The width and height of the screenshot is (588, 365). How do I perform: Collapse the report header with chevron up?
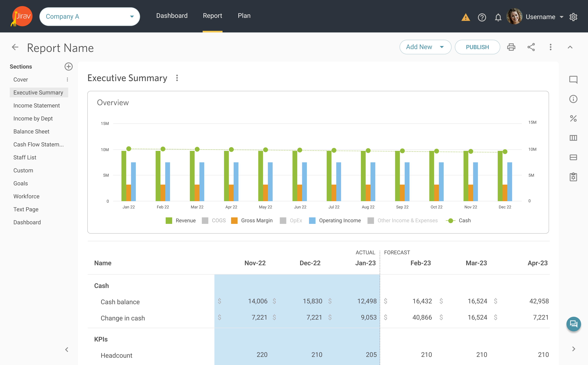click(570, 47)
